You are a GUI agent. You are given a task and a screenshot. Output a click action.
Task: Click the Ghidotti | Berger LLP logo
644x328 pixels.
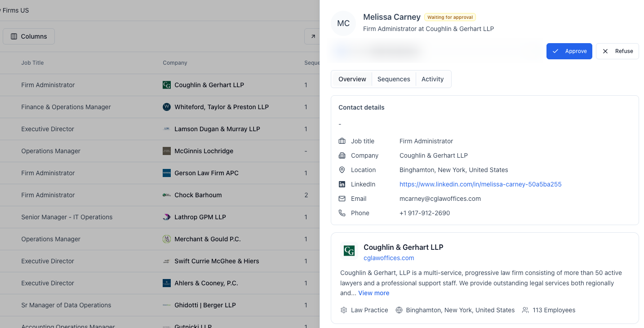167,305
